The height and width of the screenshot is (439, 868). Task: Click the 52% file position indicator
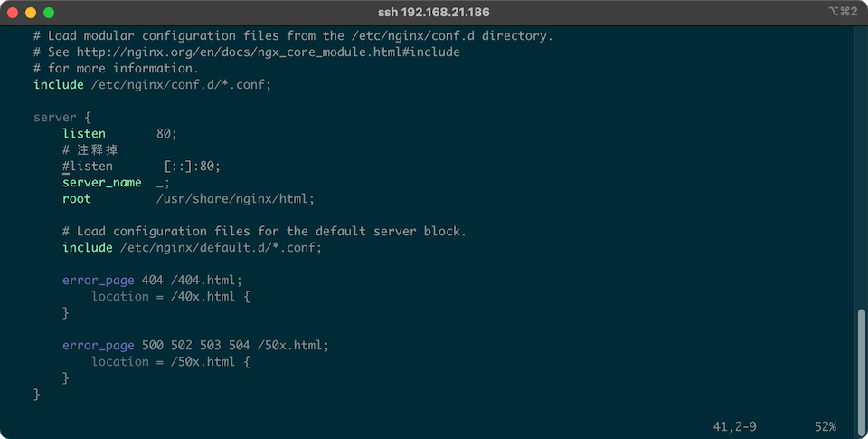click(x=825, y=427)
